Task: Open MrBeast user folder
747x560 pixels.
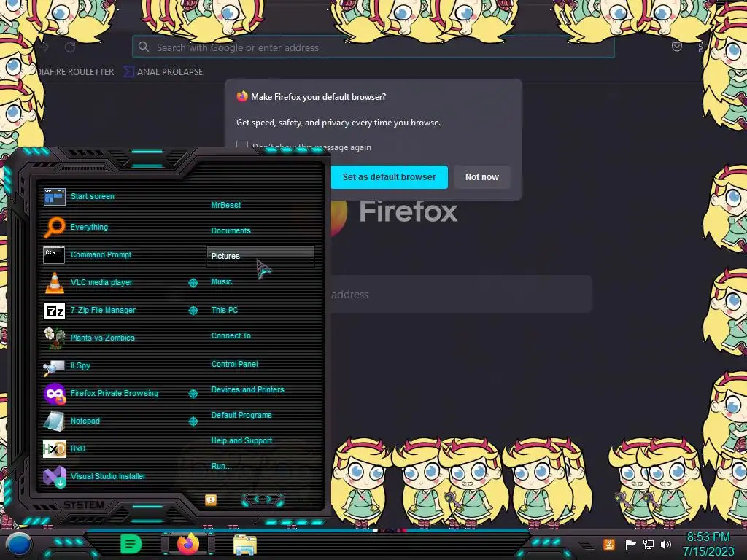Action: pos(226,205)
